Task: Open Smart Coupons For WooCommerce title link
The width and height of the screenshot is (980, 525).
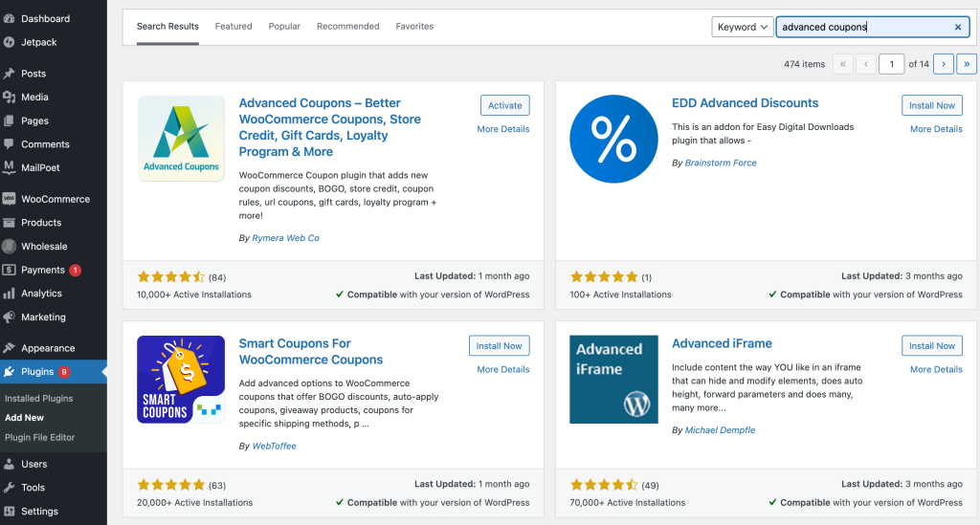Action: coord(311,352)
